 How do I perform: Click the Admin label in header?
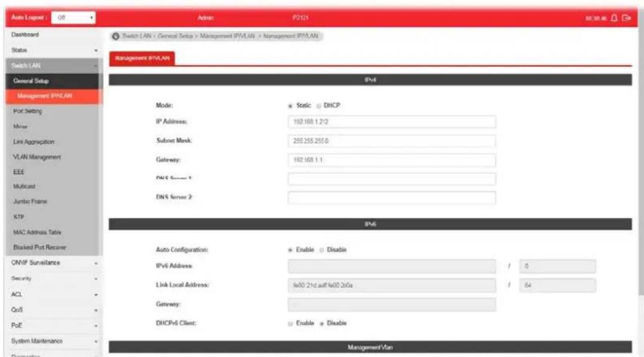[x=206, y=18]
